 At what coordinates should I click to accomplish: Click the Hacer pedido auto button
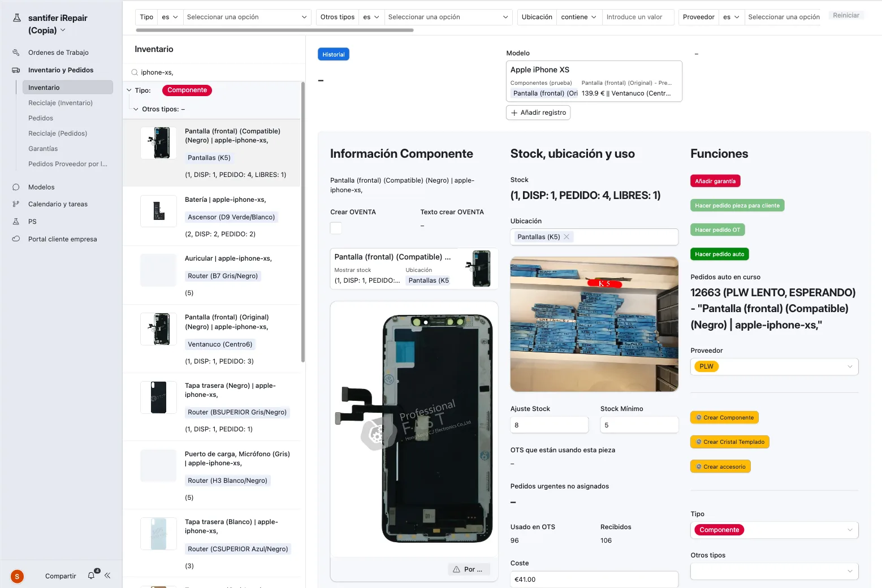point(719,254)
